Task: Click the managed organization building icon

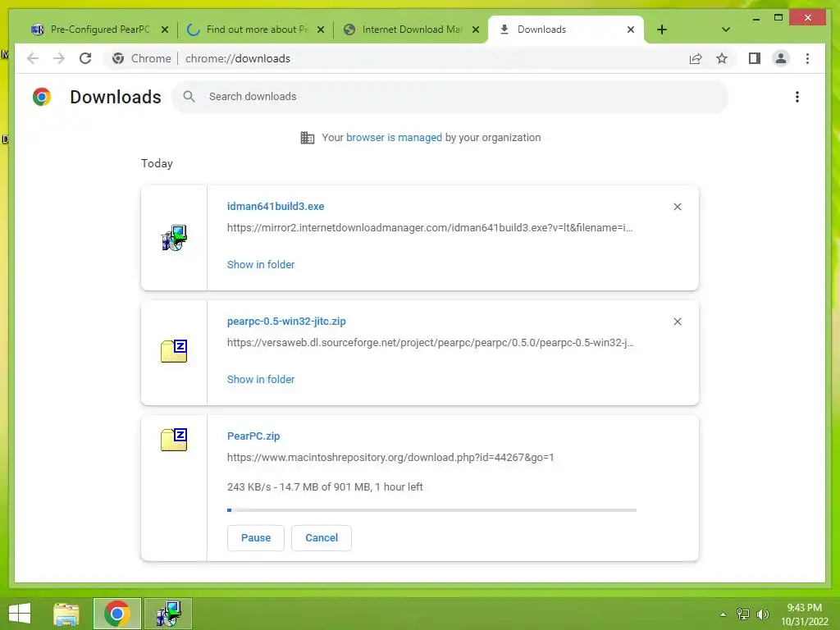Action: pyautogui.click(x=307, y=138)
